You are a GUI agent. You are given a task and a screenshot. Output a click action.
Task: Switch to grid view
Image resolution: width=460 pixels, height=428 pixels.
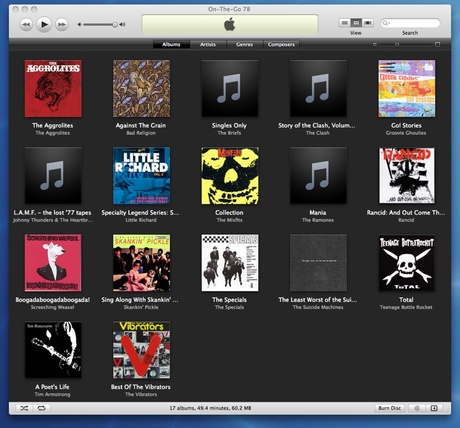click(x=356, y=23)
